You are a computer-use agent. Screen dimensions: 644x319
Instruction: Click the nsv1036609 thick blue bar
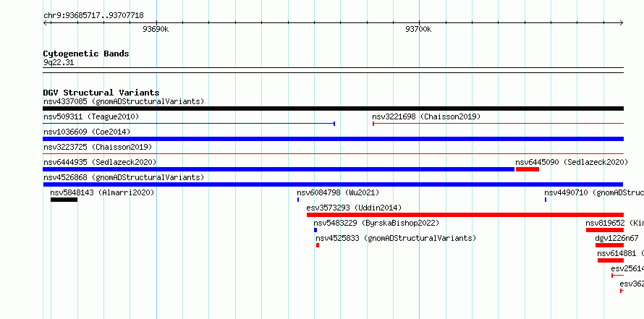333,139
